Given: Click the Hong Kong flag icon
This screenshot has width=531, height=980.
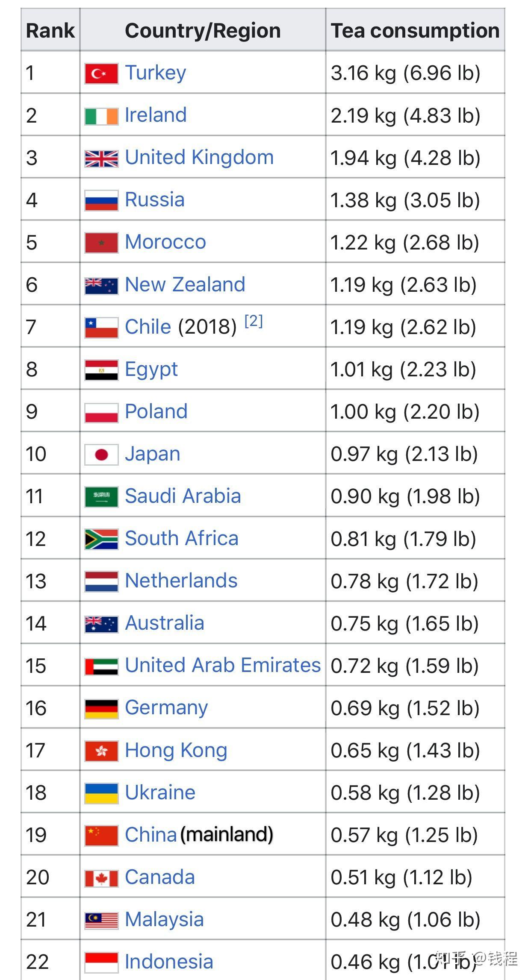Looking at the screenshot, I should coord(101,751).
